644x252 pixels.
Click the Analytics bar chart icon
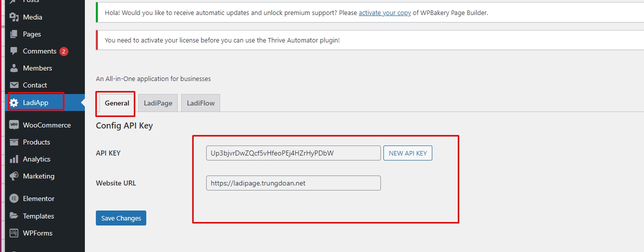coord(14,159)
